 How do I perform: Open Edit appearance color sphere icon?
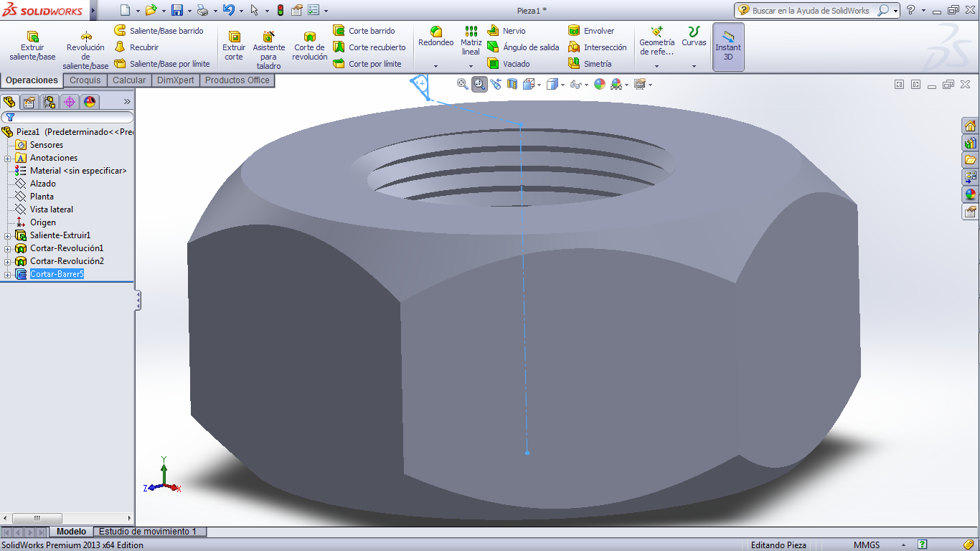[x=600, y=84]
